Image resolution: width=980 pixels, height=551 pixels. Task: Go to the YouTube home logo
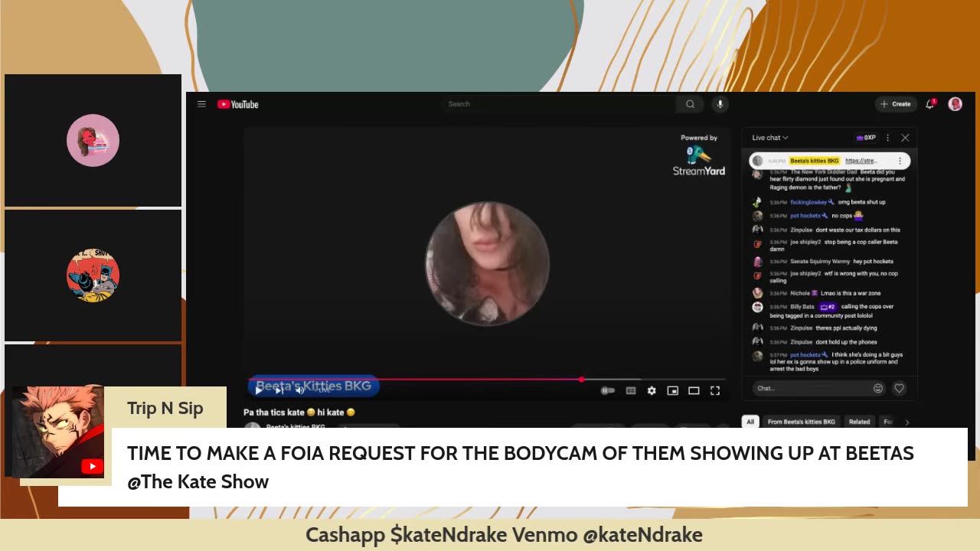[238, 104]
